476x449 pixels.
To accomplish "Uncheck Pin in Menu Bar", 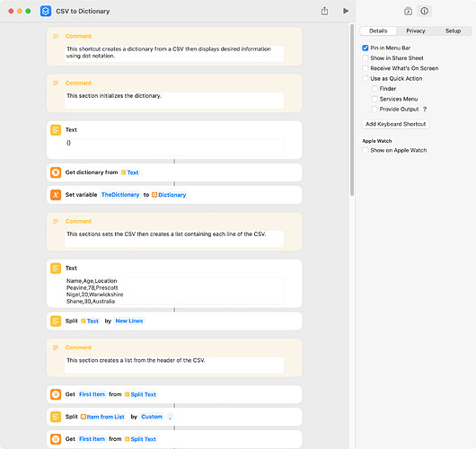I will click(x=366, y=48).
